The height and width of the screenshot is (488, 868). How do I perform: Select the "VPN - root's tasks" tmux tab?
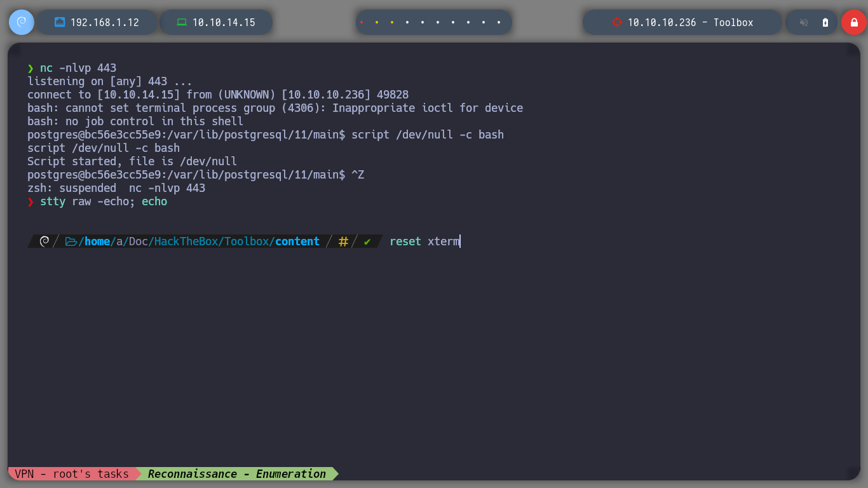(x=72, y=474)
